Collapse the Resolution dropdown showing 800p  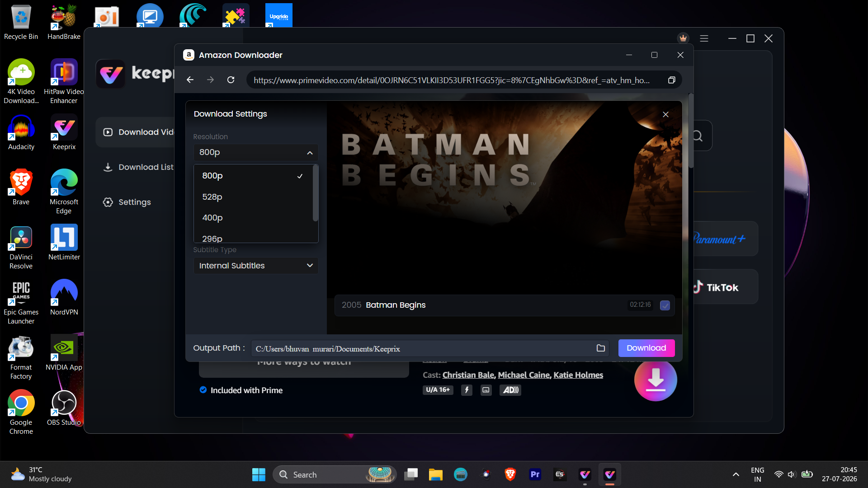(x=256, y=152)
